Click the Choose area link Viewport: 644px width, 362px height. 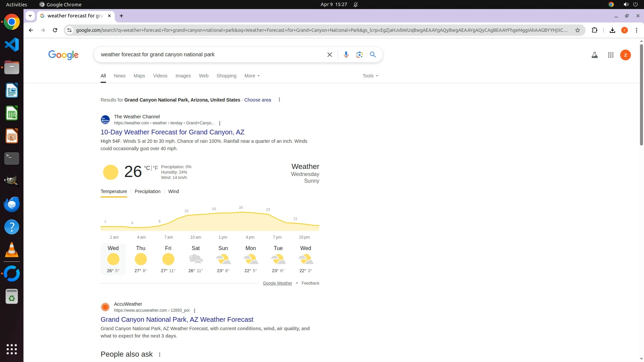[257, 100]
